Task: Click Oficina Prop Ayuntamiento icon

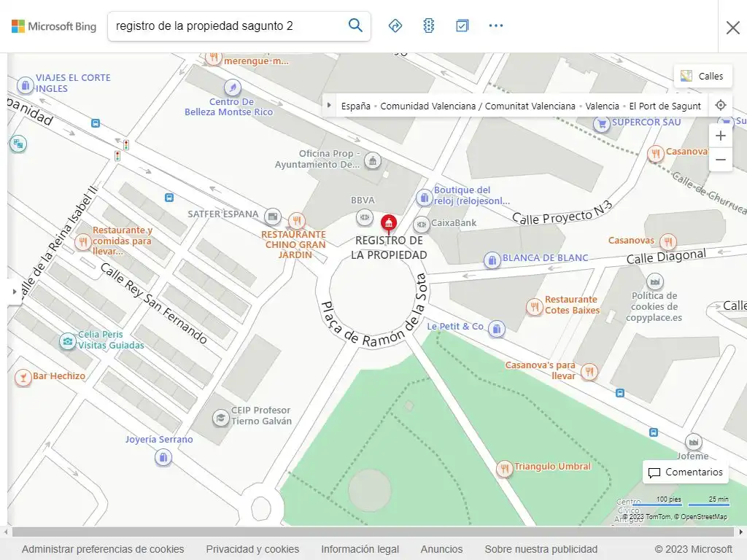Action: point(373,161)
